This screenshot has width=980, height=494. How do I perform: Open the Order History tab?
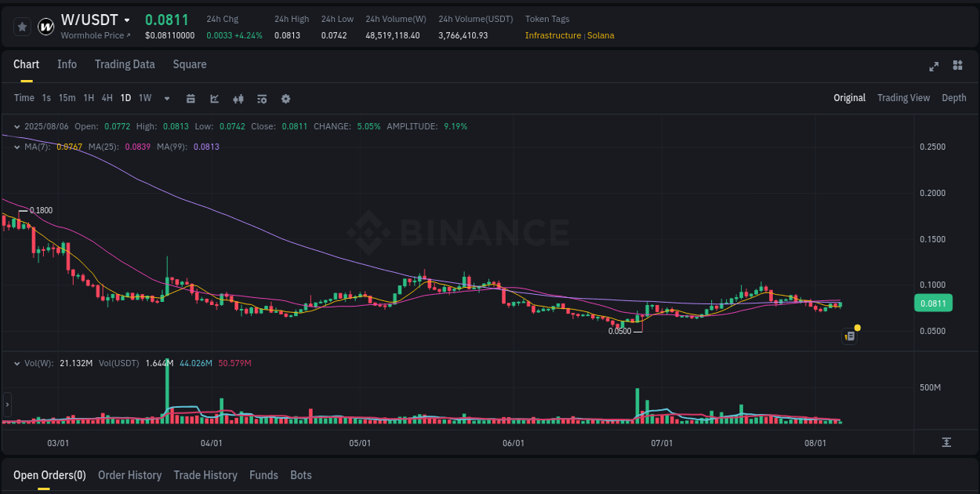pyautogui.click(x=129, y=475)
